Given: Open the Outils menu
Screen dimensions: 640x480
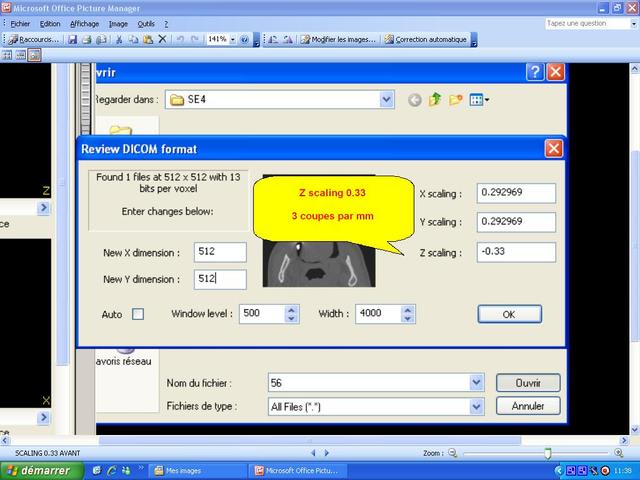Looking at the screenshot, I should (x=146, y=24).
